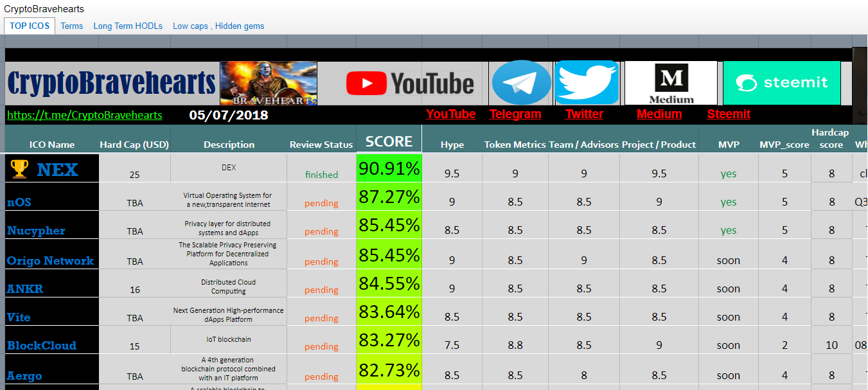Image resolution: width=868 pixels, height=390 pixels.
Task: Click the Hardcap score 10 for BlockCloud
Action: click(x=832, y=345)
